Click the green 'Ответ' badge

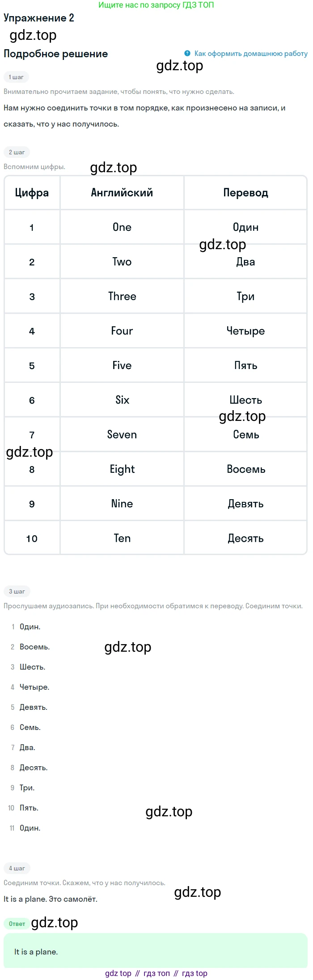tap(17, 924)
